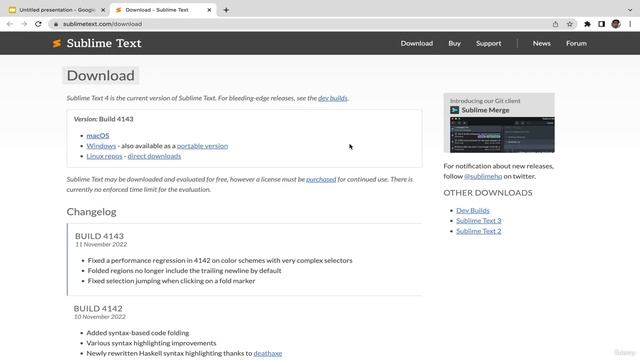Click the Changelog section heading
This screenshot has height=360, width=640.
(x=91, y=212)
